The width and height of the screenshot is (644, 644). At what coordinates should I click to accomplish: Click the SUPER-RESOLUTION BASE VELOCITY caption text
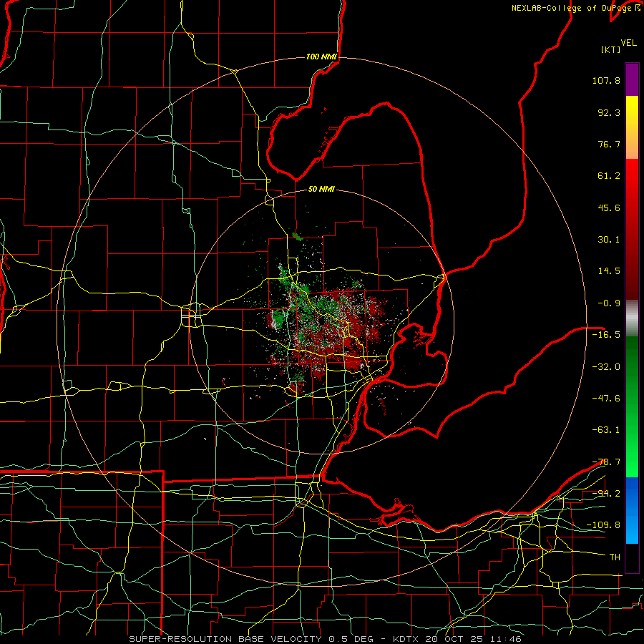(225, 639)
